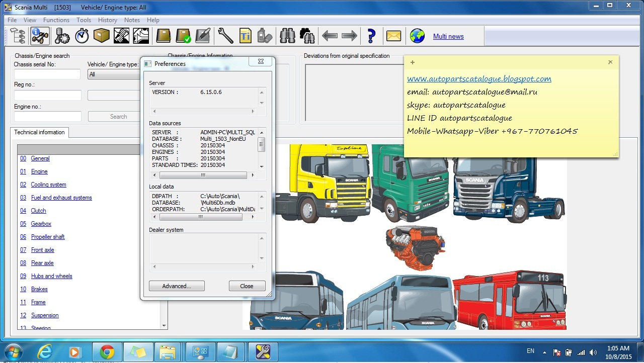This screenshot has height=363, width=644.
Task: Open the Help menu
Action: (153, 20)
